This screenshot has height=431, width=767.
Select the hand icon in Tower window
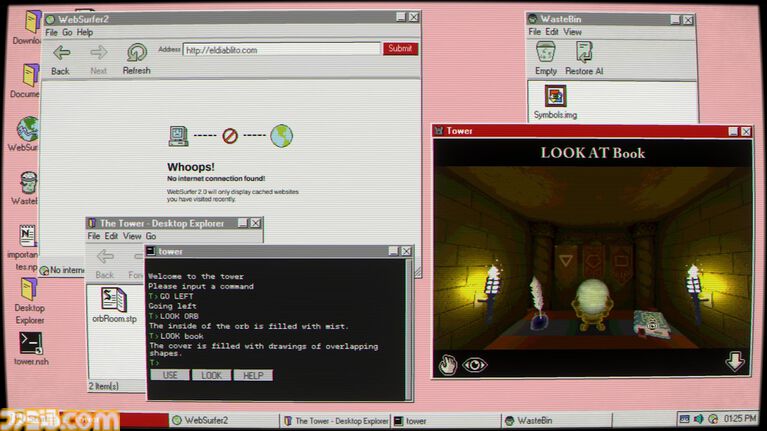coord(448,363)
